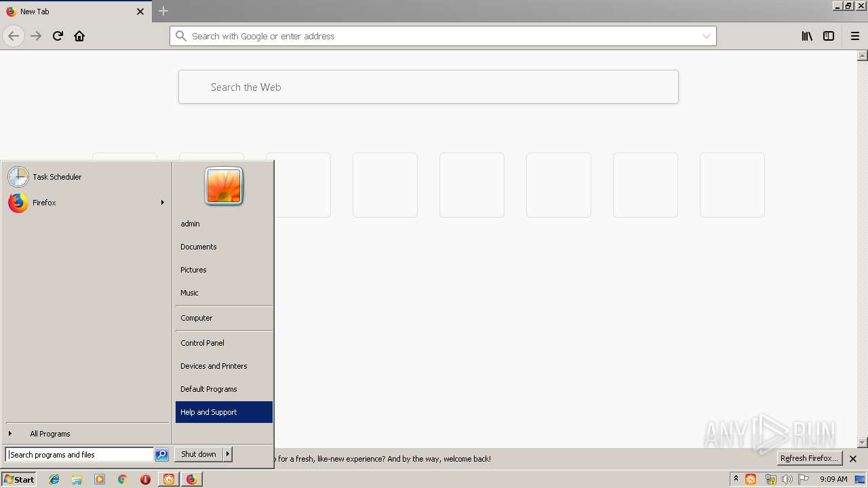
Task: Dismiss the Refresh Firefox notification bar
Action: click(853, 459)
